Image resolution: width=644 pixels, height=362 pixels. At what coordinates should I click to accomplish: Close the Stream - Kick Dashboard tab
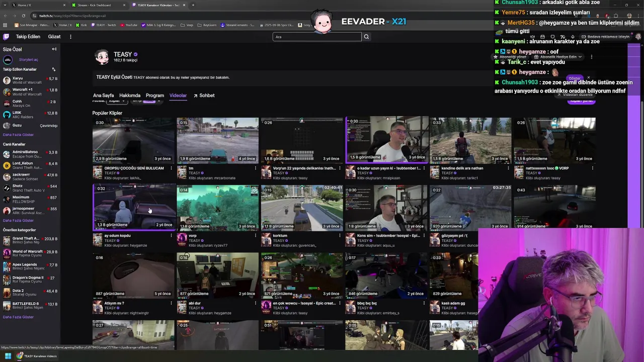pyautogui.click(x=124, y=5)
